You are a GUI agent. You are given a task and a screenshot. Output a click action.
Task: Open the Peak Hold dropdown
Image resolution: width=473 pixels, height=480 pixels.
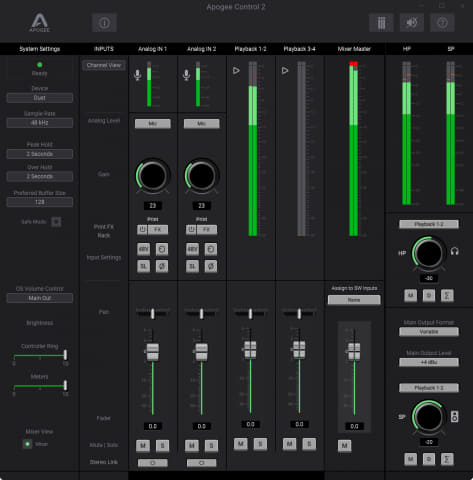(x=40, y=154)
